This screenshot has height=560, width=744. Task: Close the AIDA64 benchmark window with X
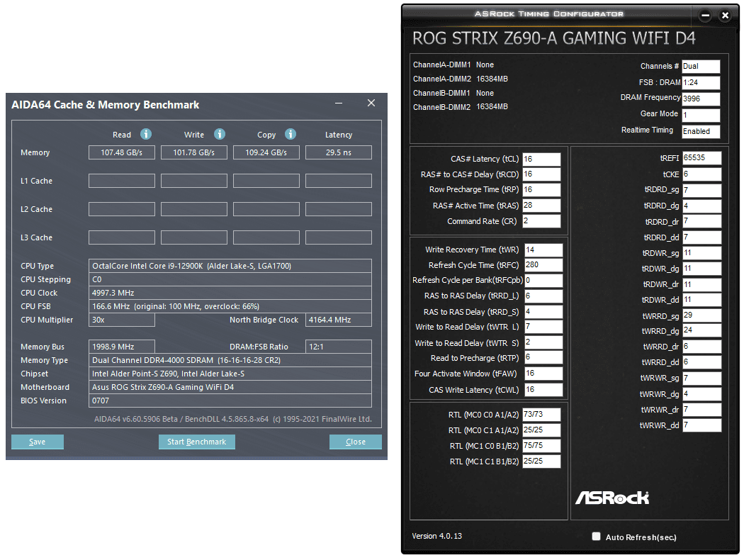pos(371,103)
